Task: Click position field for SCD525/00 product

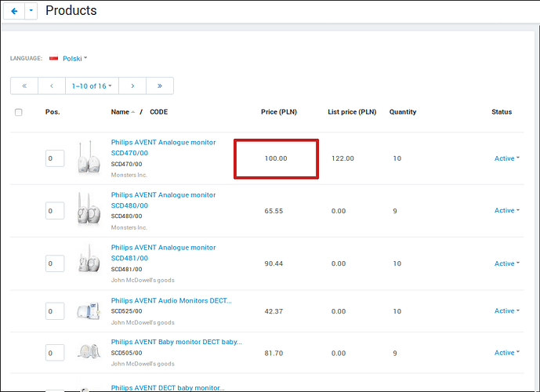Action: click(55, 311)
